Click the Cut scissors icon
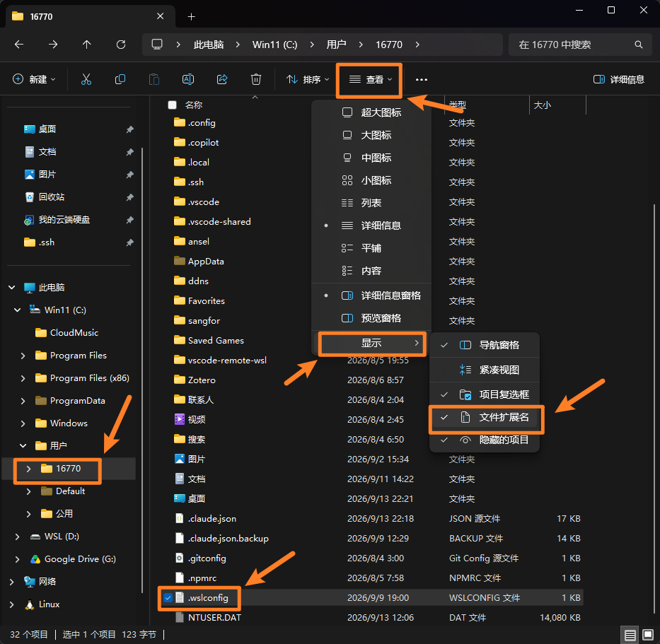The height and width of the screenshot is (644, 660). click(86, 79)
